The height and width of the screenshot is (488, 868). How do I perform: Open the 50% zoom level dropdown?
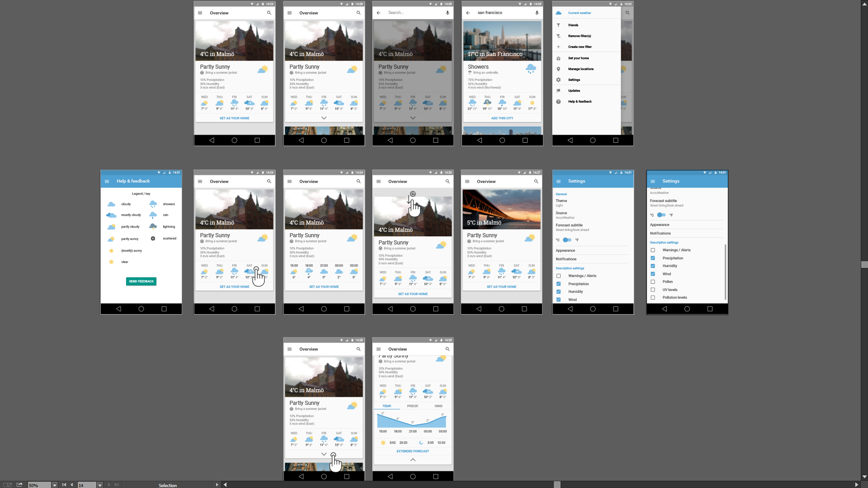(x=55, y=485)
